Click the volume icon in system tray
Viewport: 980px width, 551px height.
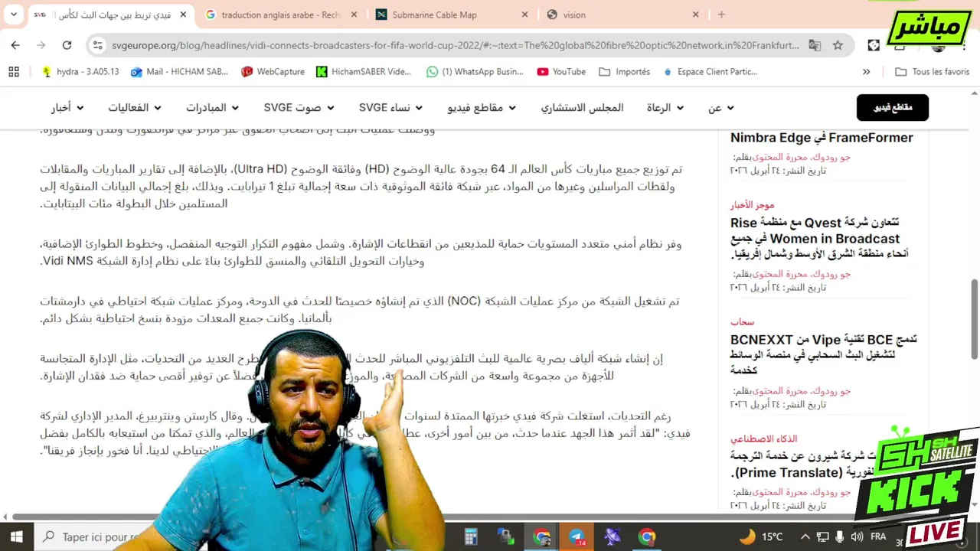(857, 536)
